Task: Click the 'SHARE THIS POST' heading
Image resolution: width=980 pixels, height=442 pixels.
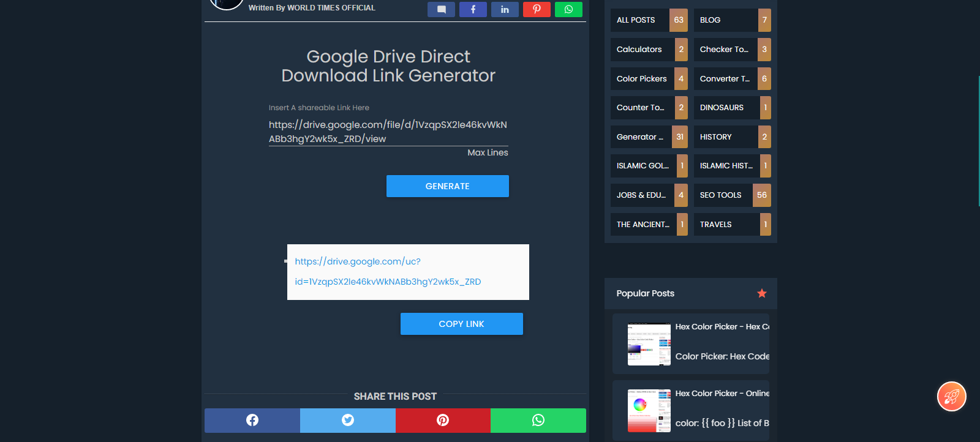Action: coord(395,397)
